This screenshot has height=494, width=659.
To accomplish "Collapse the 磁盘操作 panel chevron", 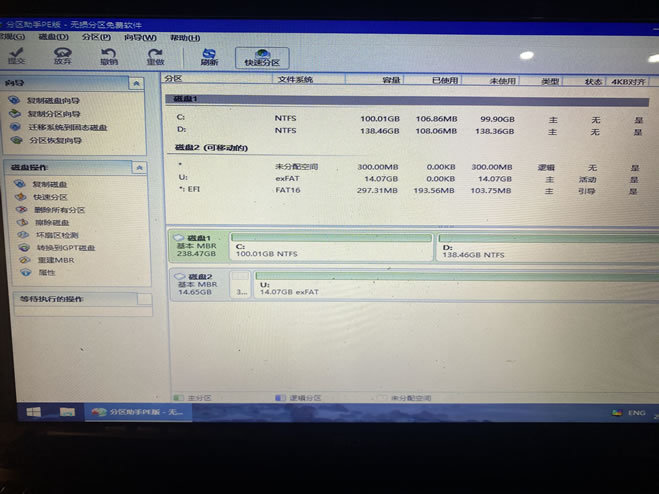I will (139, 168).
